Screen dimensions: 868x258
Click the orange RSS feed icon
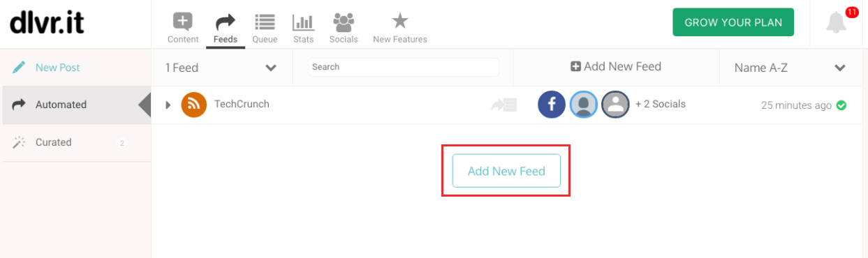pyautogui.click(x=194, y=105)
